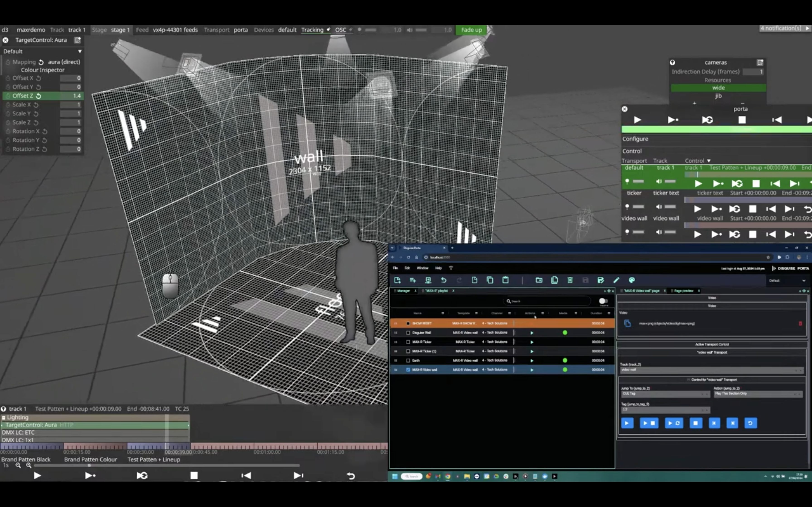Switch to the Page preview tab
812x507 pixels.
(x=684, y=291)
